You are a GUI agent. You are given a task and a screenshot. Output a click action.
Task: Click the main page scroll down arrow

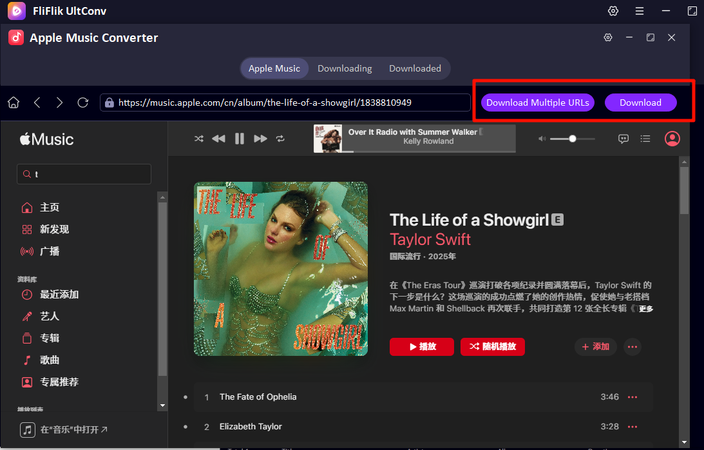(x=684, y=442)
